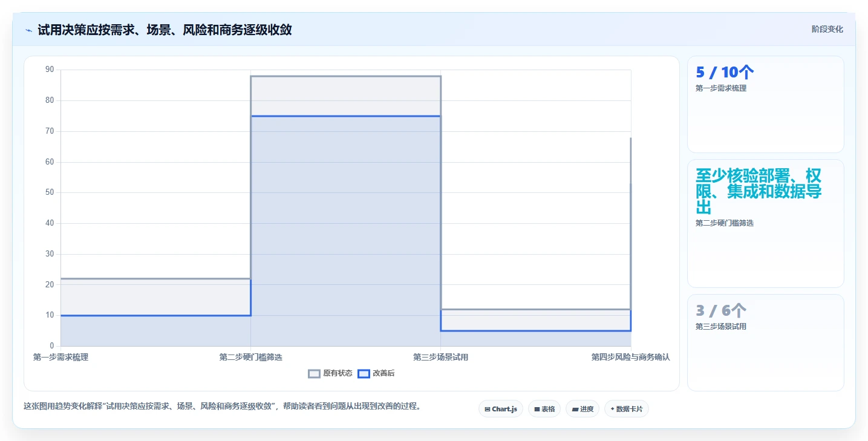The width and height of the screenshot is (868, 441).
Task: Click y-axis value 10
Action: (x=50, y=315)
